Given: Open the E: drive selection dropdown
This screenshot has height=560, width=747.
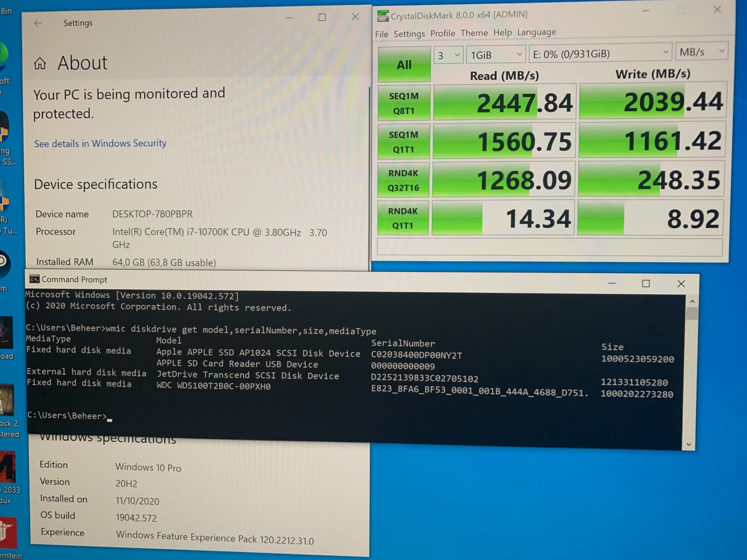Looking at the screenshot, I should pyautogui.click(x=600, y=54).
